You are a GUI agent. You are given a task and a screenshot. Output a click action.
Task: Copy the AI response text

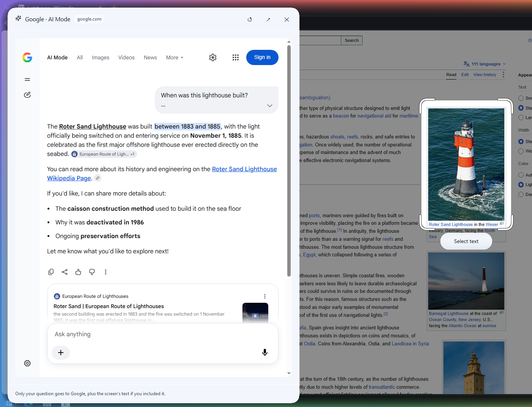51,272
